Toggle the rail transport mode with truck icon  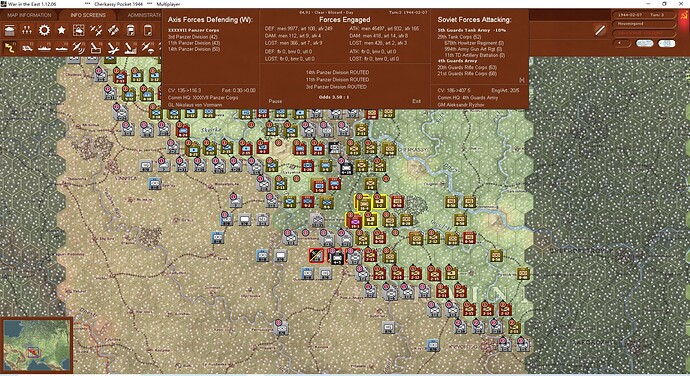coord(27,47)
